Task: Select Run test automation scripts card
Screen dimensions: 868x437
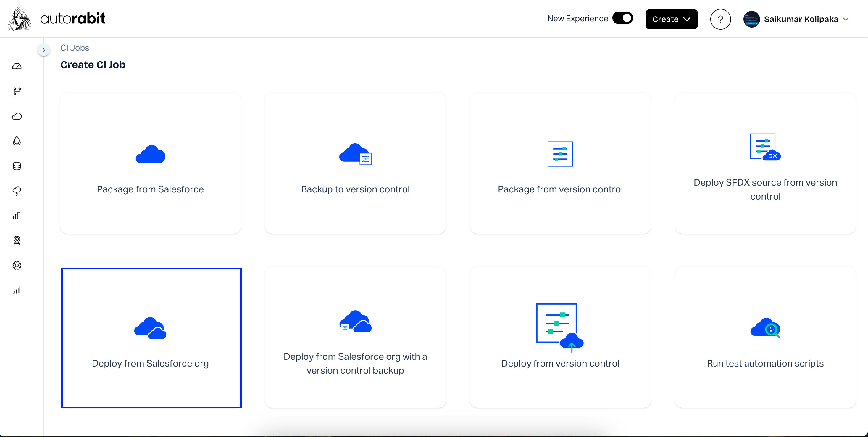Action: tap(765, 338)
